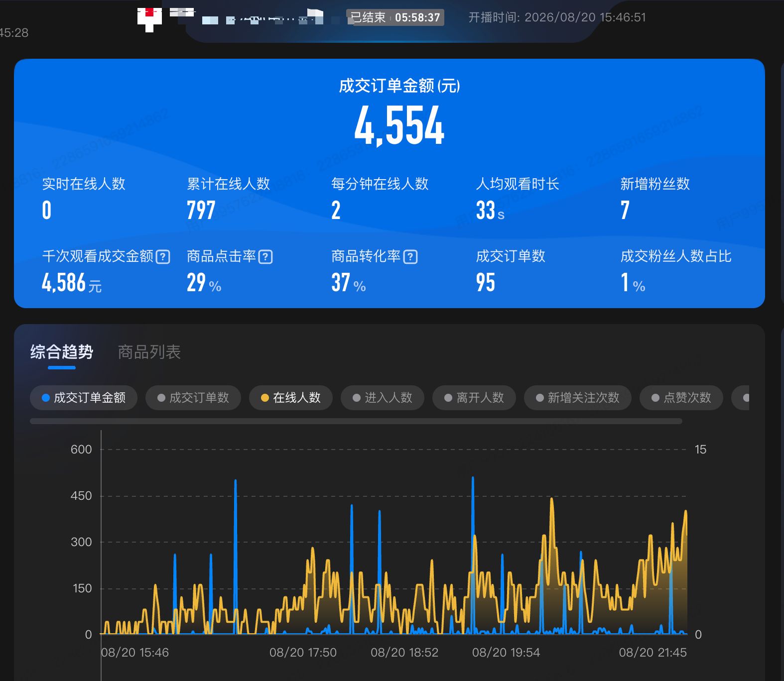Toggle 成交订单金额 chart series
This screenshot has height=681, width=784.
(x=84, y=398)
